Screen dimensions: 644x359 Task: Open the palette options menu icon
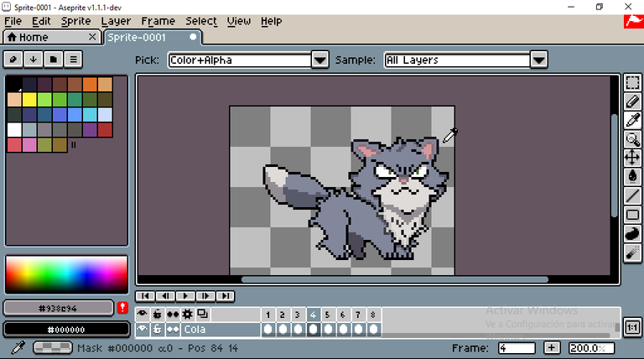click(x=74, y=60)
